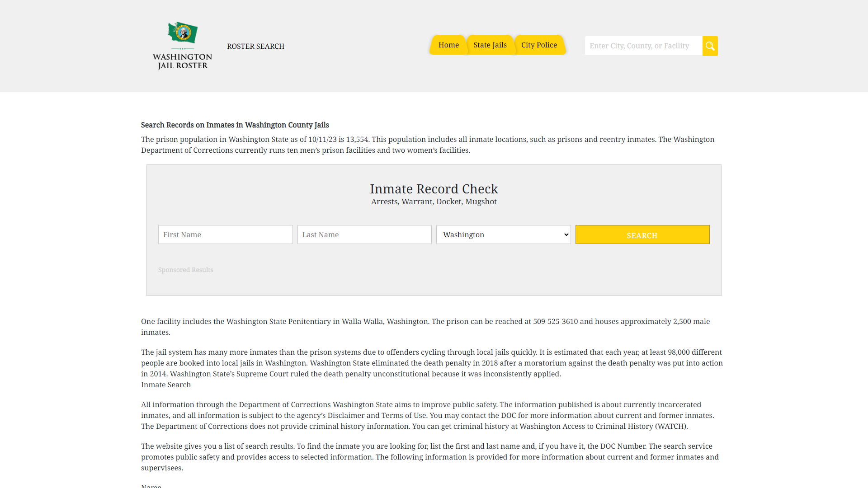Click the prison population figure 13,554
Screen dimensions: 868x488
pyautogui.click(x=357, y=139)
